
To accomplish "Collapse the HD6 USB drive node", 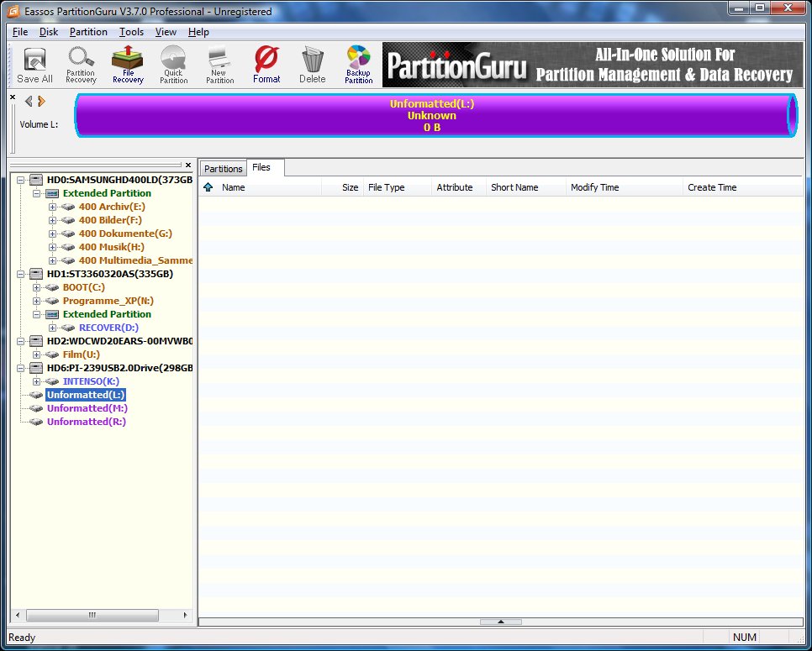I will tap(21, 369).
